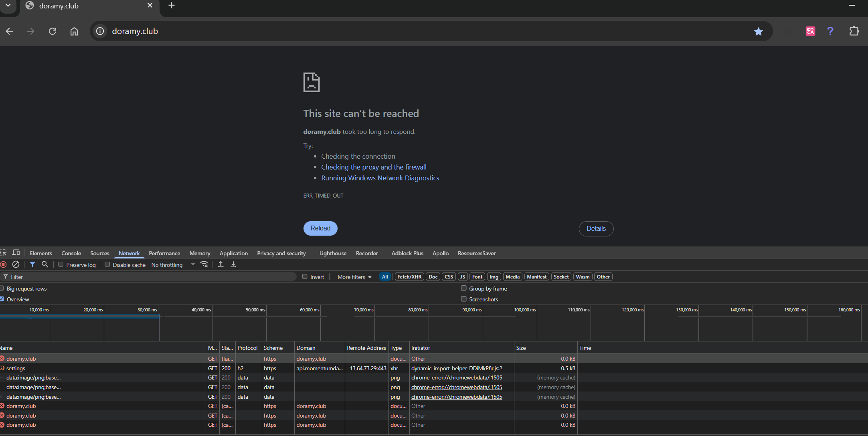Close the doramy.club tab

(x=150, y=6)
